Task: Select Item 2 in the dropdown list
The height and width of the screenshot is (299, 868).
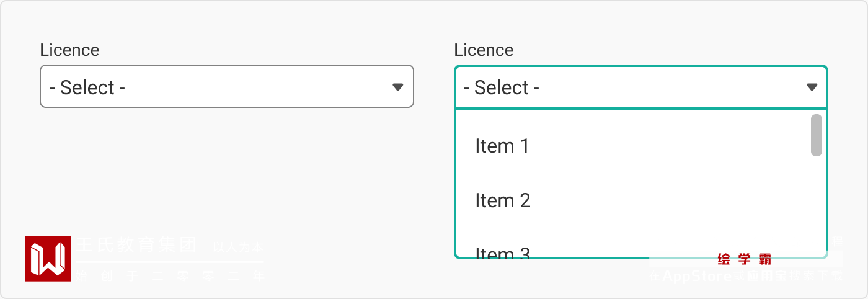Action: tap(503, 200)
